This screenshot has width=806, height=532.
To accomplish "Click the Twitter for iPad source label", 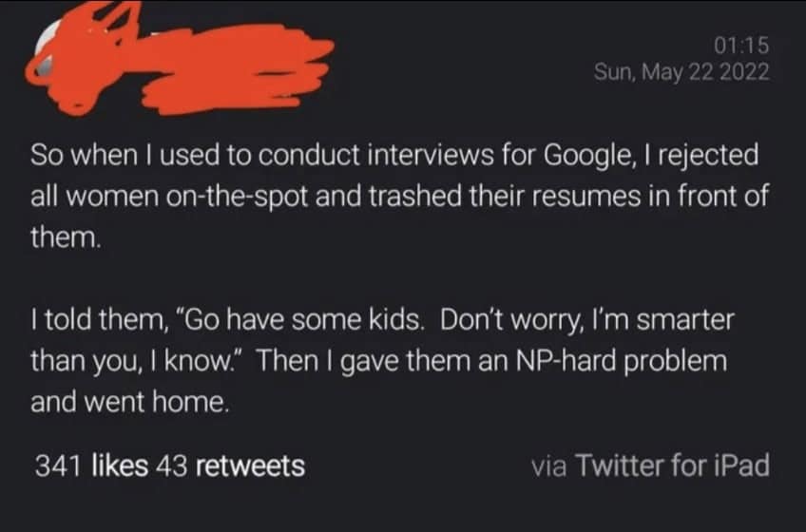I will pyautogui.click(x=673, y=465).
